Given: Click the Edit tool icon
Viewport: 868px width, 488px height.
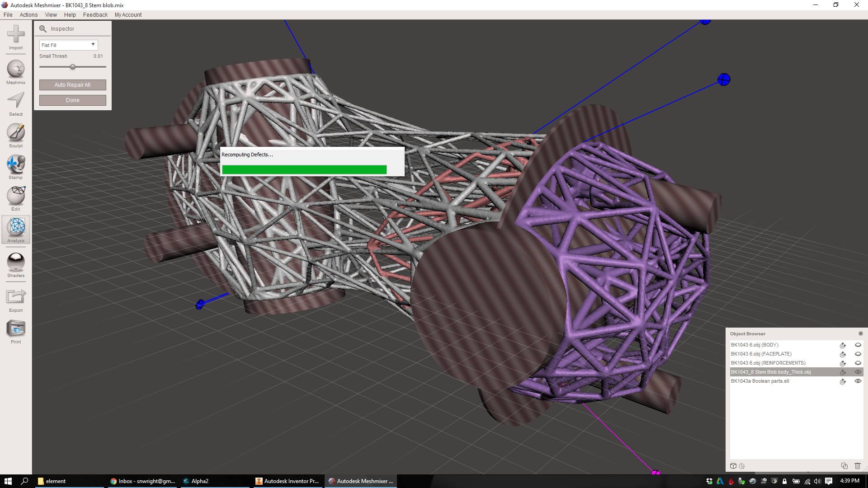Looking at the screenshot, I should (x=16, y=196).
